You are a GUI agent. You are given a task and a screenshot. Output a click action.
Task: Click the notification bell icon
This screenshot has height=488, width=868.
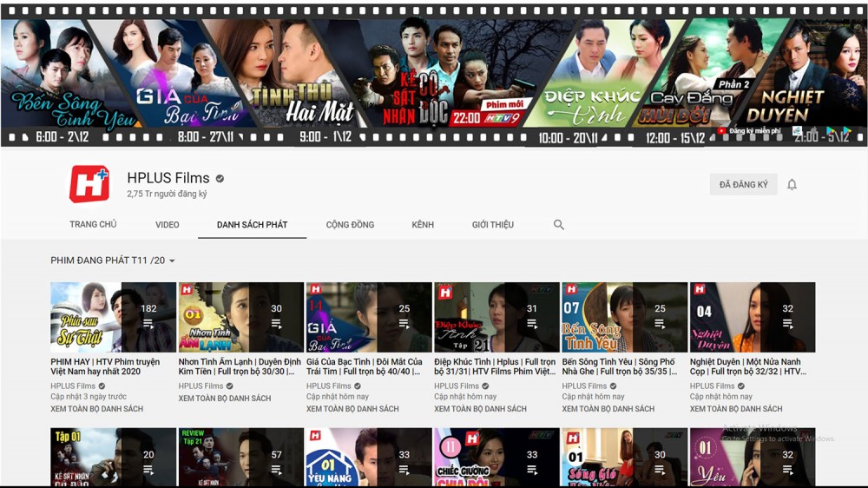coord(792,185)
